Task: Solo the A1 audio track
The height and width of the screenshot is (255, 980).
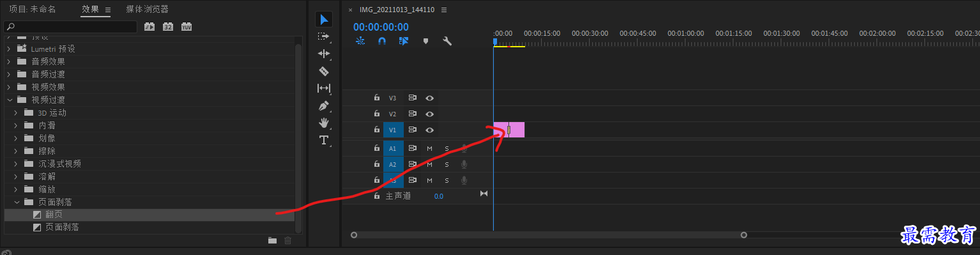Action: point(447,148)
